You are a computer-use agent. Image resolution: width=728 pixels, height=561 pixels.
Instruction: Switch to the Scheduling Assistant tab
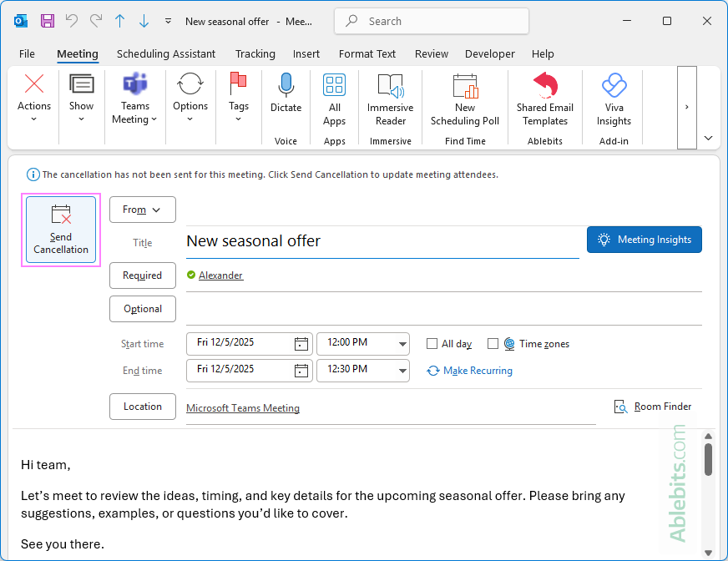point(165,53)
